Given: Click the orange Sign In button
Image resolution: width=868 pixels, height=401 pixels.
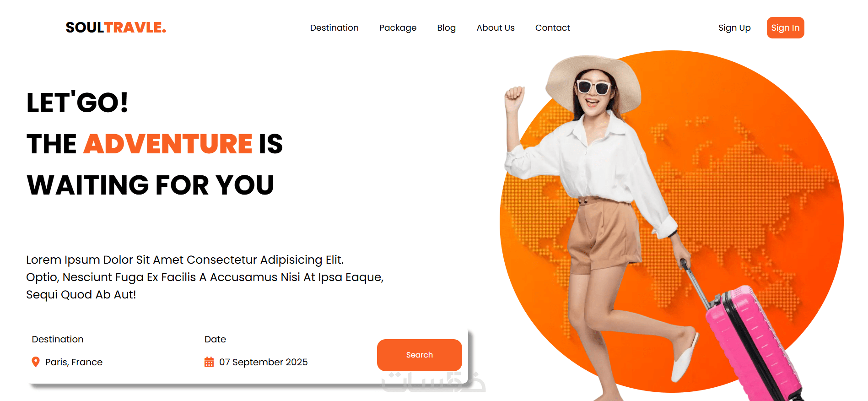Looking at the screenshot, I should [x=785, y=27].
